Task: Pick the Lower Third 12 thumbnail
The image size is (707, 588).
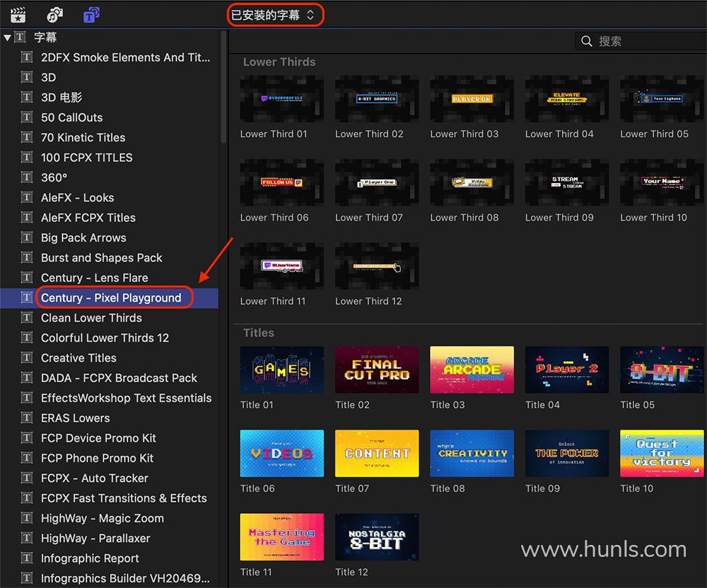Action: tap(377, 266)
